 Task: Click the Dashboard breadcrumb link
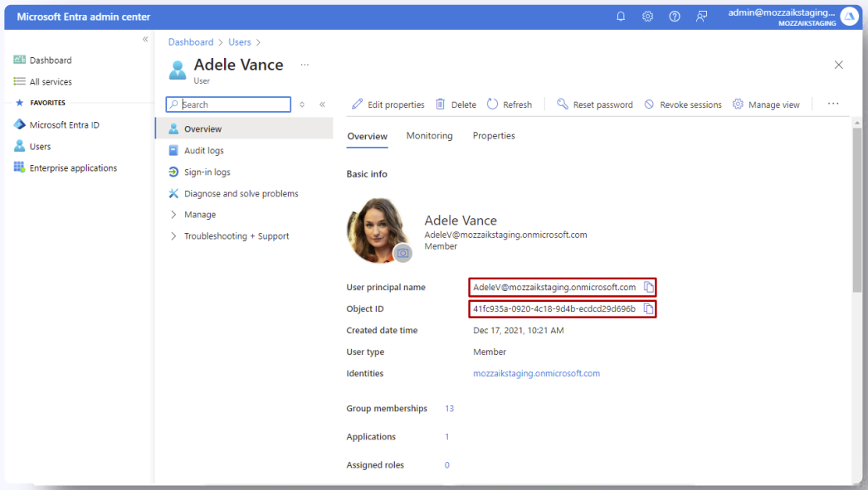[x=190, y=42]
